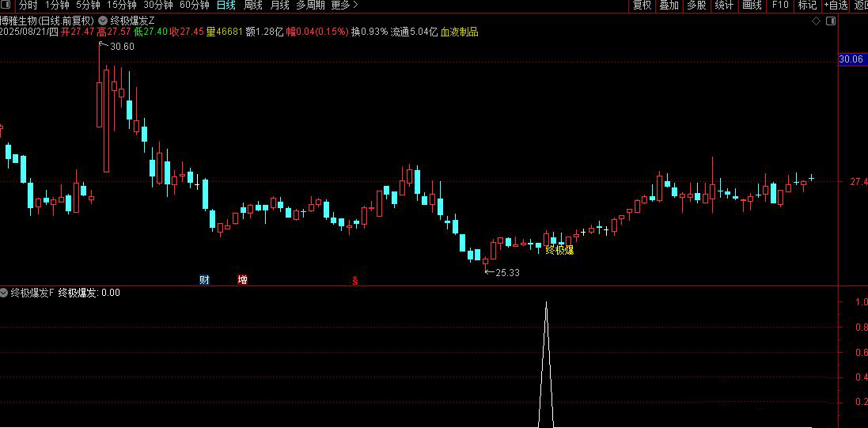Click the diamond icon in chart corner

[816, 21]
